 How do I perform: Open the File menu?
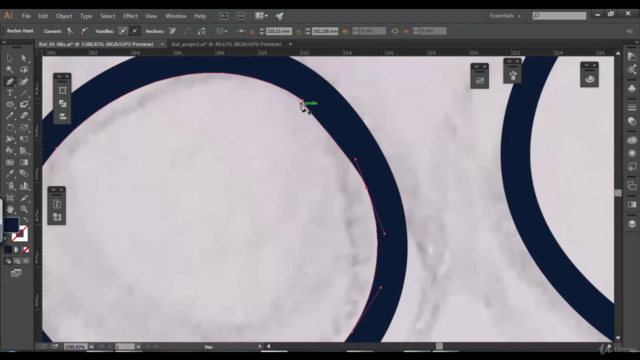pos(26,16)
